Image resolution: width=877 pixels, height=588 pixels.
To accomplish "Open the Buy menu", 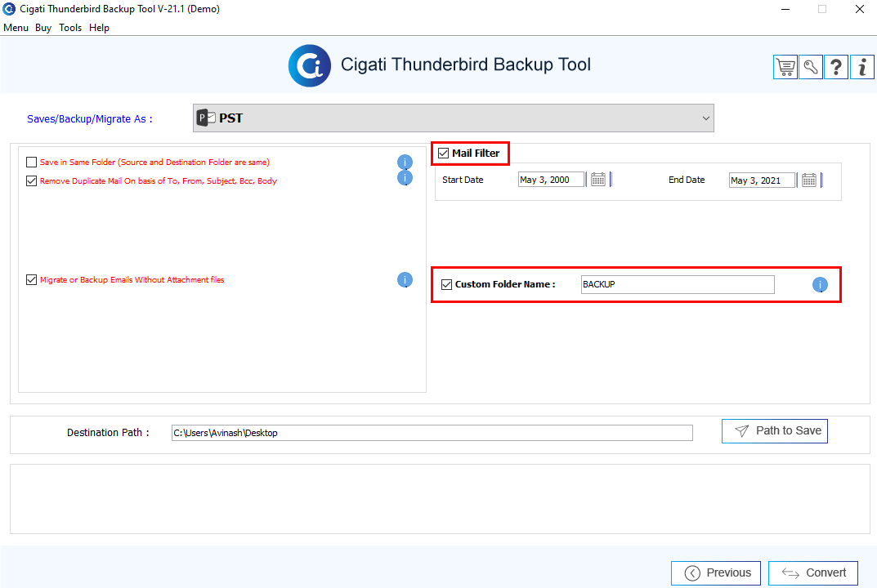I will [x=43, y=28].
